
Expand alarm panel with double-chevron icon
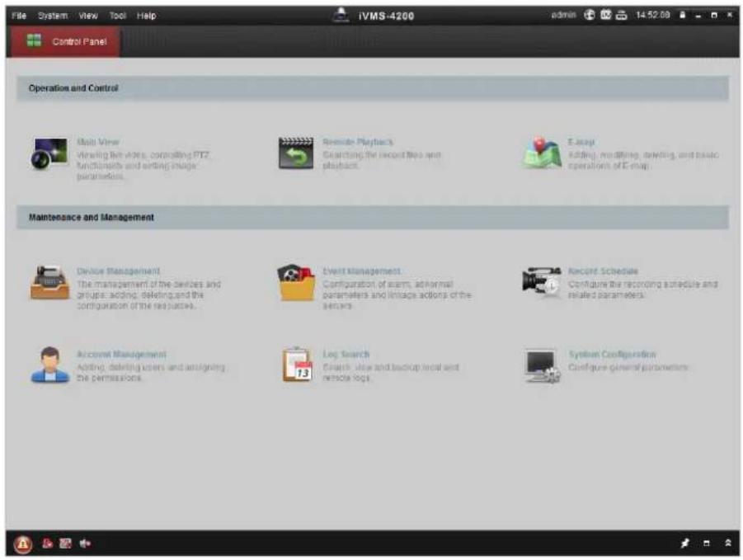click(728, 544)
